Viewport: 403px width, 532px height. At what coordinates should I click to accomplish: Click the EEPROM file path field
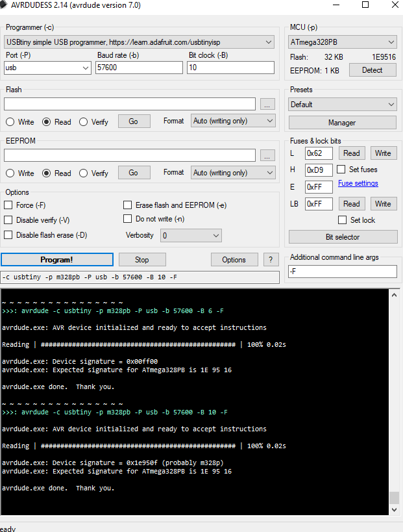click(130, 155)
